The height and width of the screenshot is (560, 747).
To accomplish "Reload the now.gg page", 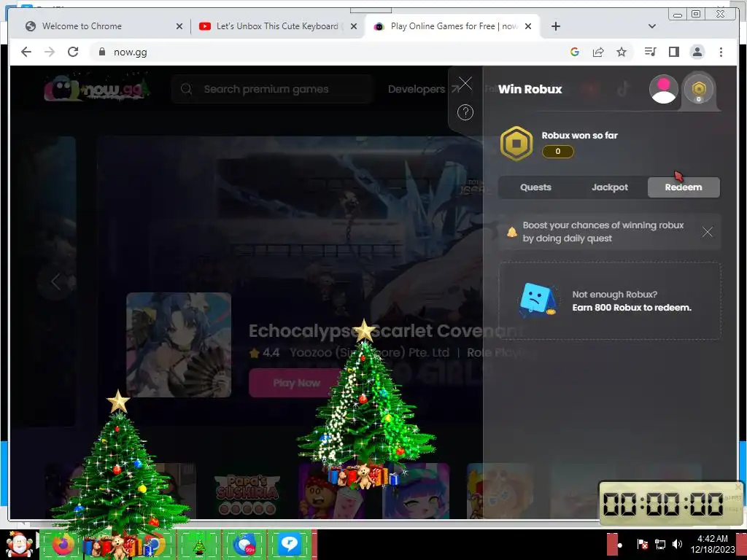I will [x=73, y=52].
